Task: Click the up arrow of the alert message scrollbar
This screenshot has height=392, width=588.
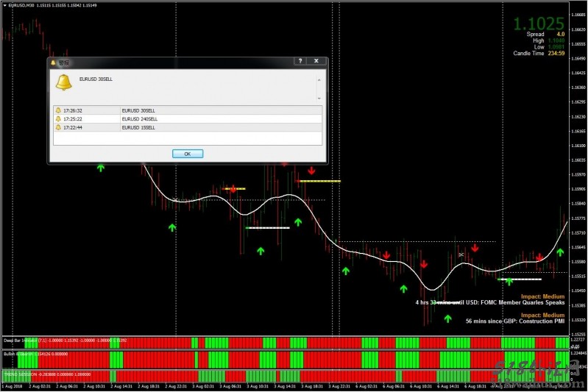Action: pyautogui.click(x=319, y=80)
